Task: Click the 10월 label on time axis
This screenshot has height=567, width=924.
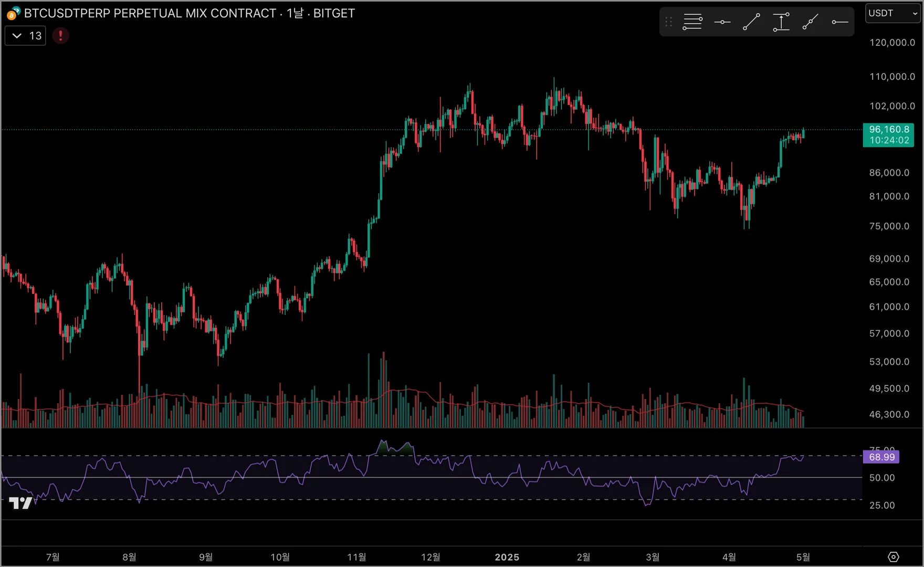Action: pyautogui.click(x=280, y=557)
